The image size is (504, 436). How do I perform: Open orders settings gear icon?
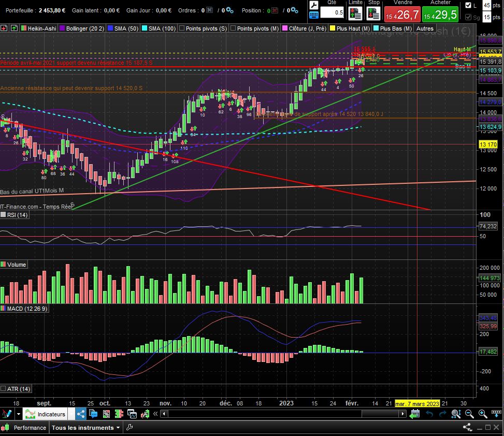pos(229,10)
